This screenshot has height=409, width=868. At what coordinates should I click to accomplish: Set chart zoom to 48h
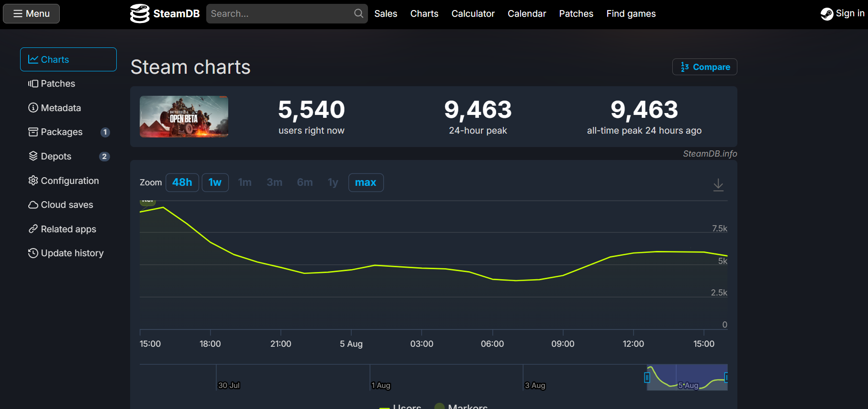[x=182, y=182]
